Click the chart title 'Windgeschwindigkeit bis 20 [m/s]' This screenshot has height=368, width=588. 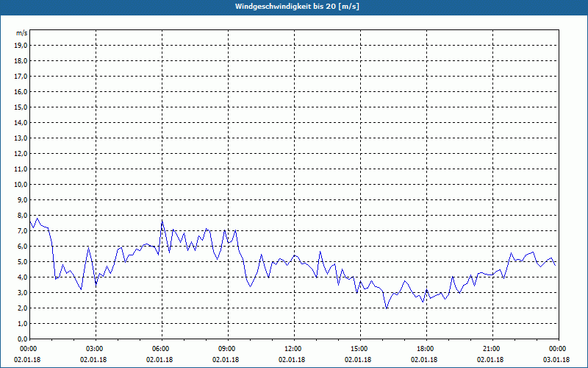[297, 7]
